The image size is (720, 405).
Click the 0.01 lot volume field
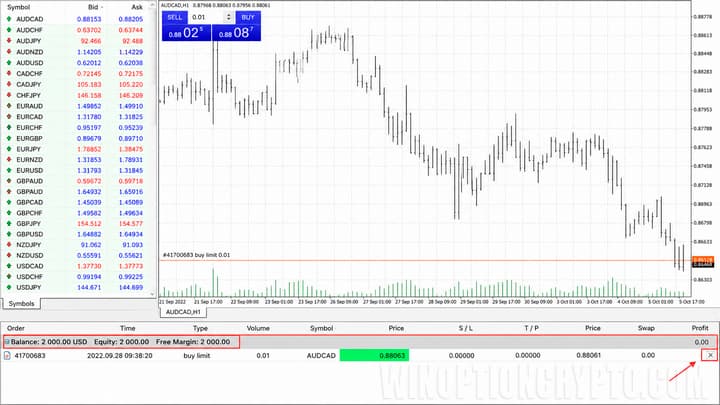point(207,17)
